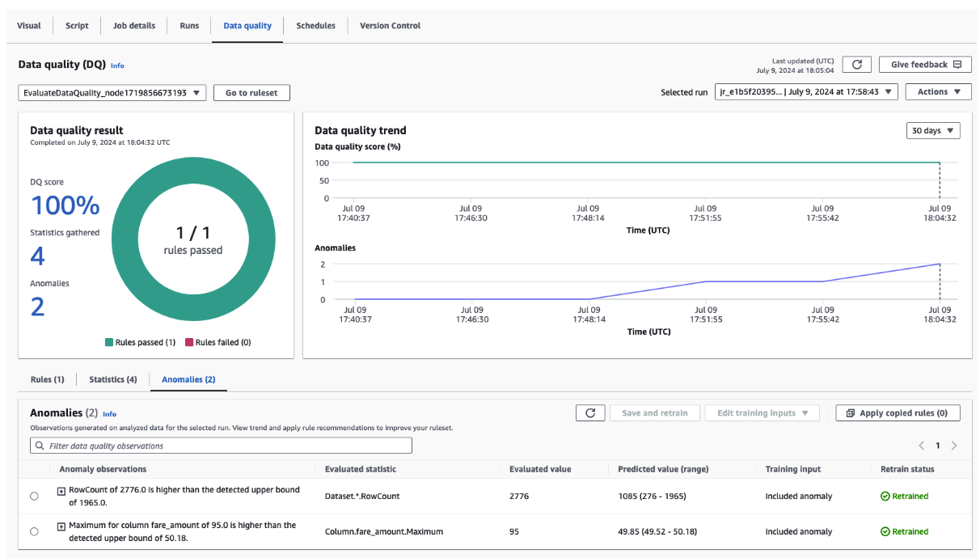
Task: Click the Go to ruleset button
Action: (x=251, y=93)
